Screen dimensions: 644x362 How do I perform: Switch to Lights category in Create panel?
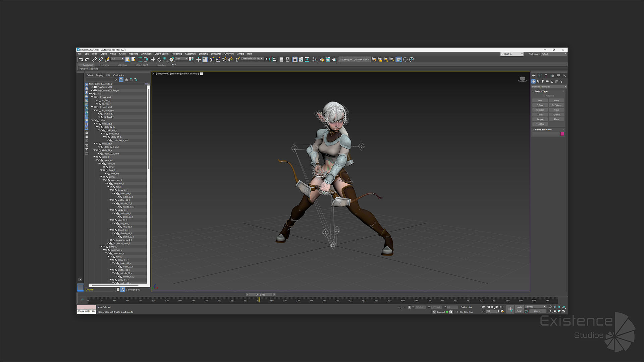(x=543, y=81)
